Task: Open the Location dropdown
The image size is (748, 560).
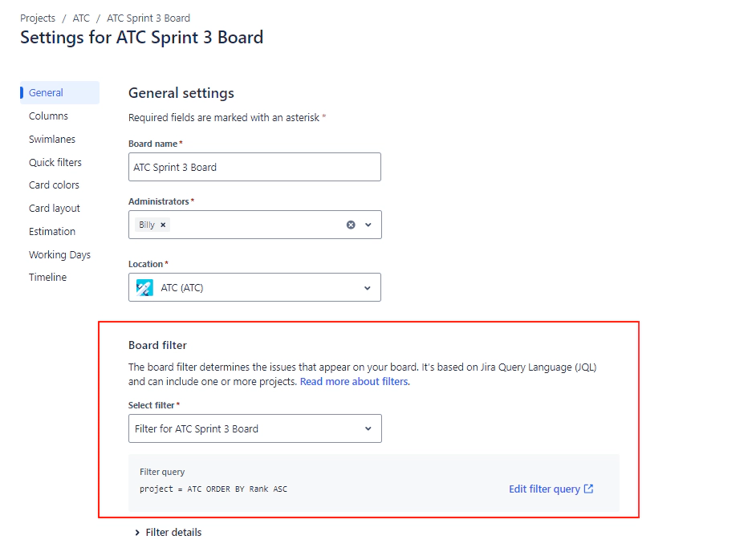Action: click(368, 287)
